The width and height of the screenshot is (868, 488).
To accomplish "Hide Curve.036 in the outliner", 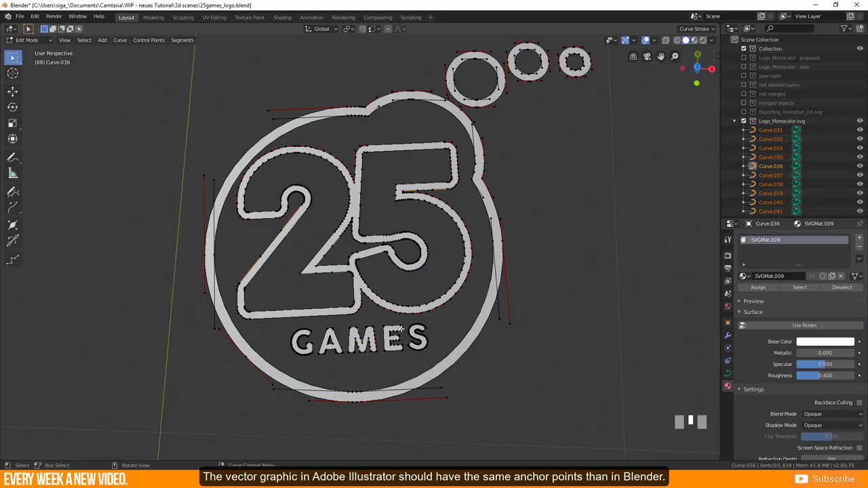I will point(860,166).
